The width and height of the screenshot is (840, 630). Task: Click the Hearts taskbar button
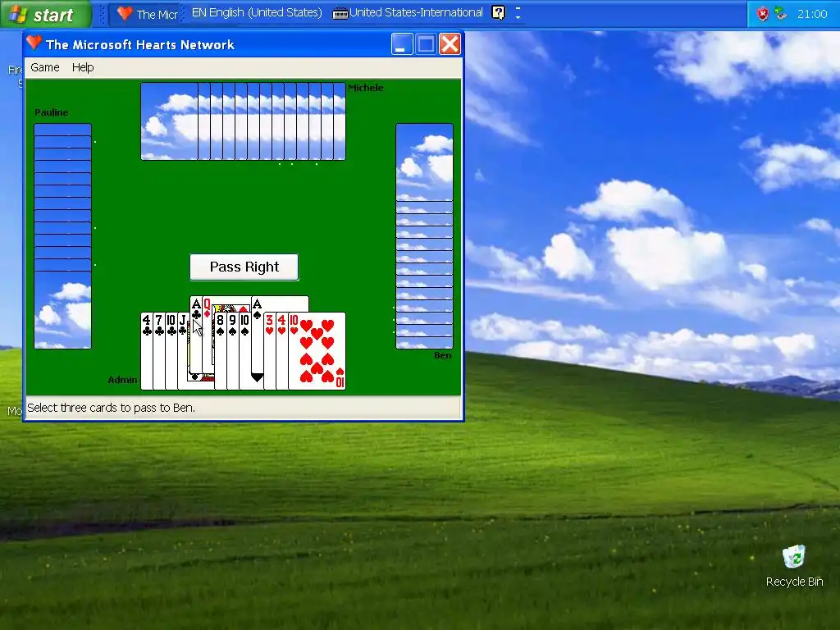tap(147, 15)
